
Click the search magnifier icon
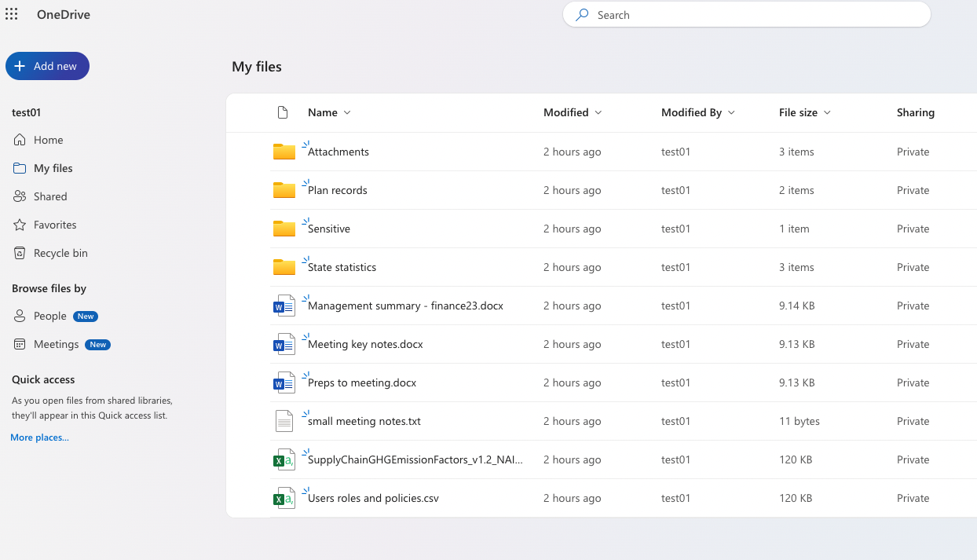click(580, 14)
